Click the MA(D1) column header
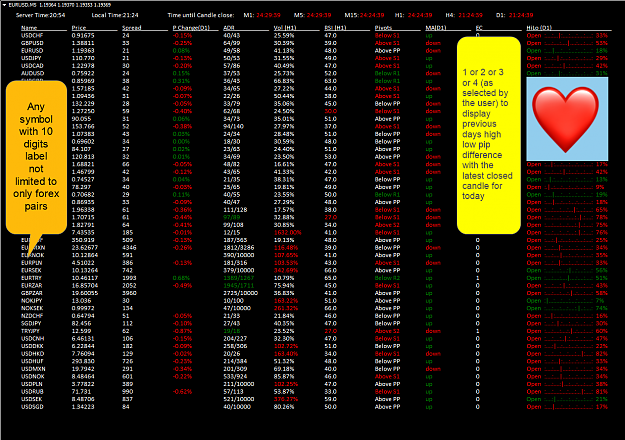 pos(436,28)
